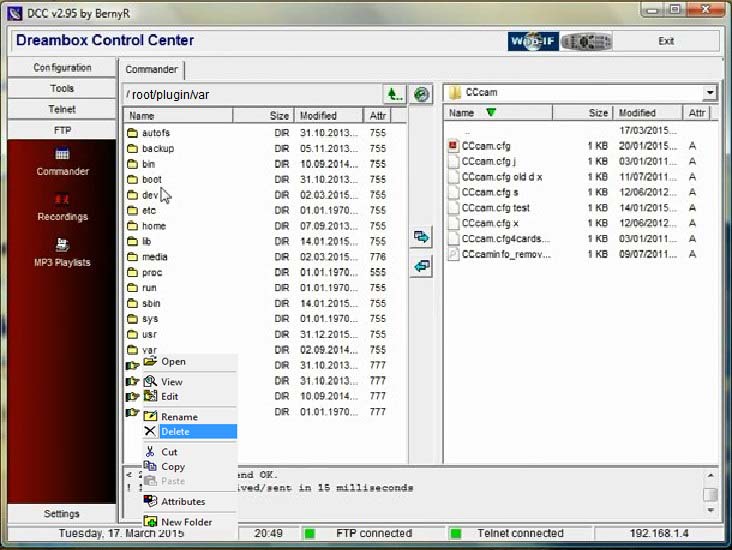732x550 pixels.
Task: Open the remote control image icon
Action: coord(587,41)
